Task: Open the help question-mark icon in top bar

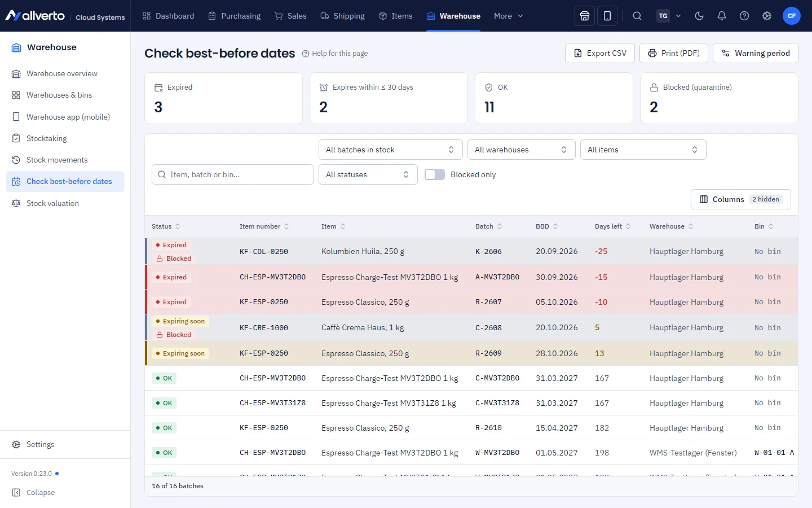Action: [744, 16]
